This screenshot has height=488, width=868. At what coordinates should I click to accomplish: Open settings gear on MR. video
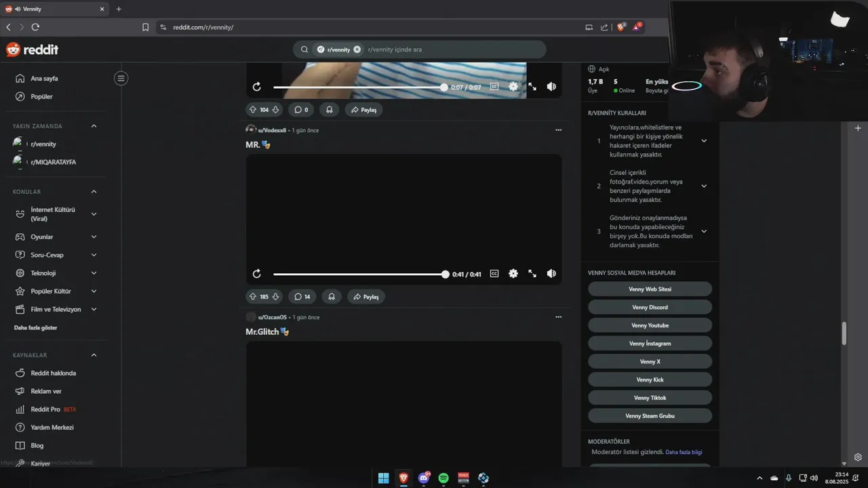tap(513, 274)
